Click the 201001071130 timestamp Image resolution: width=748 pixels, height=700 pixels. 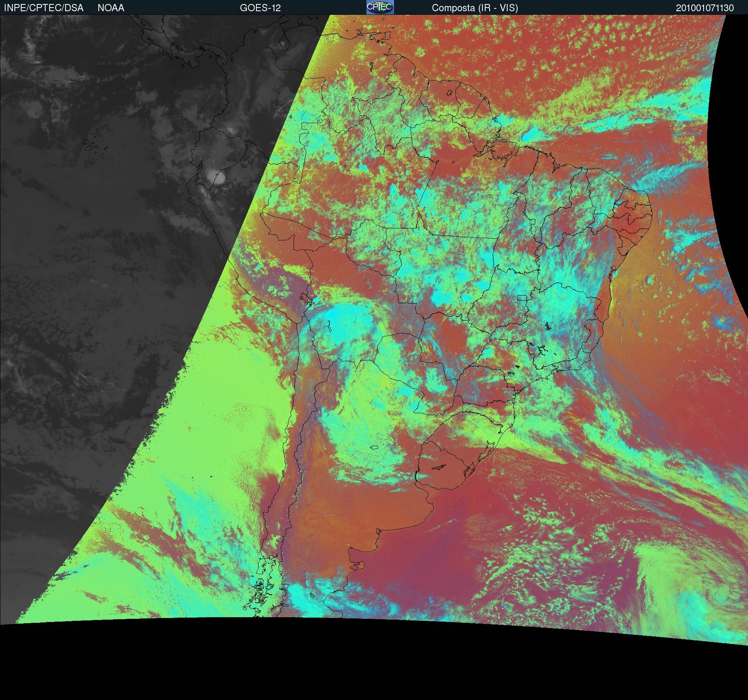[705, 8]
